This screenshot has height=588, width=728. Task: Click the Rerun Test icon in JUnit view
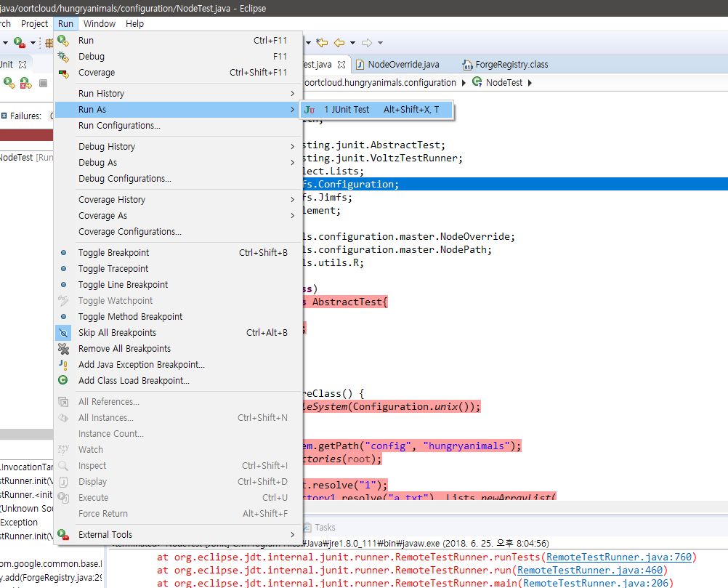tap(9, 83)
